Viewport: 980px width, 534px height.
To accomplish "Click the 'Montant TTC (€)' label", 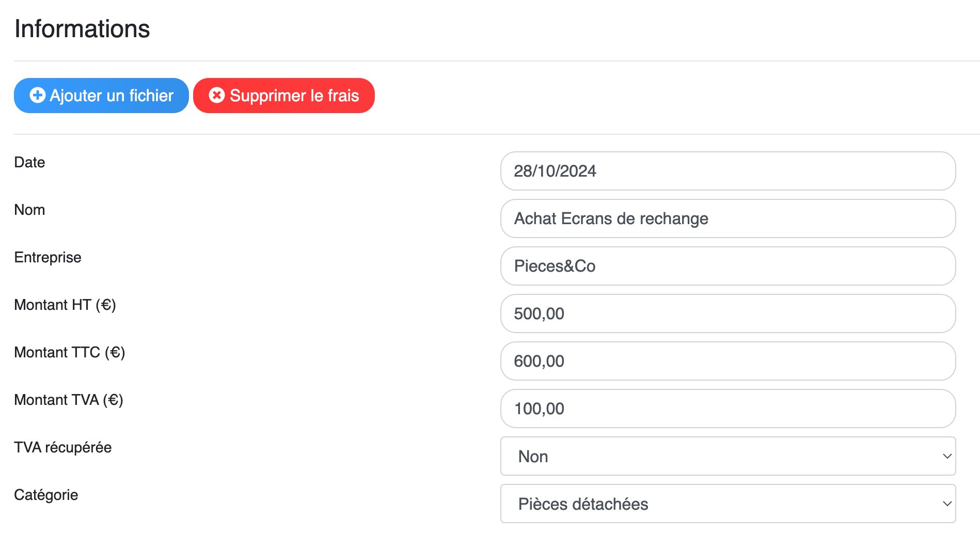I will click(x=70, y=352).
